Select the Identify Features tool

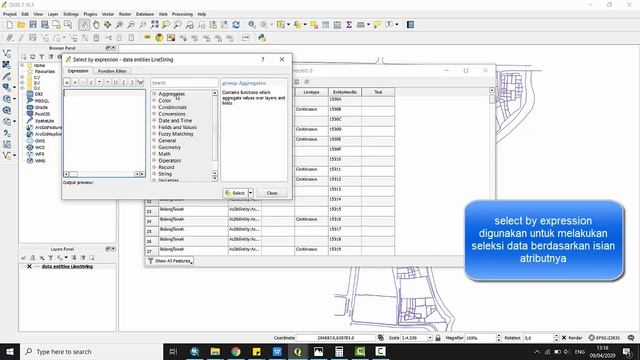pos(252,25)
